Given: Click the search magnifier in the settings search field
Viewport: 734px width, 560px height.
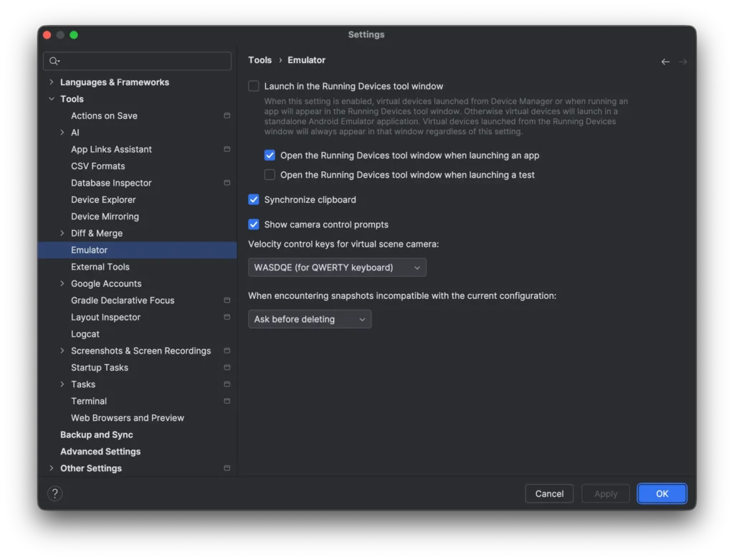Looking at the screenshot, I should (x=55, y=61).
